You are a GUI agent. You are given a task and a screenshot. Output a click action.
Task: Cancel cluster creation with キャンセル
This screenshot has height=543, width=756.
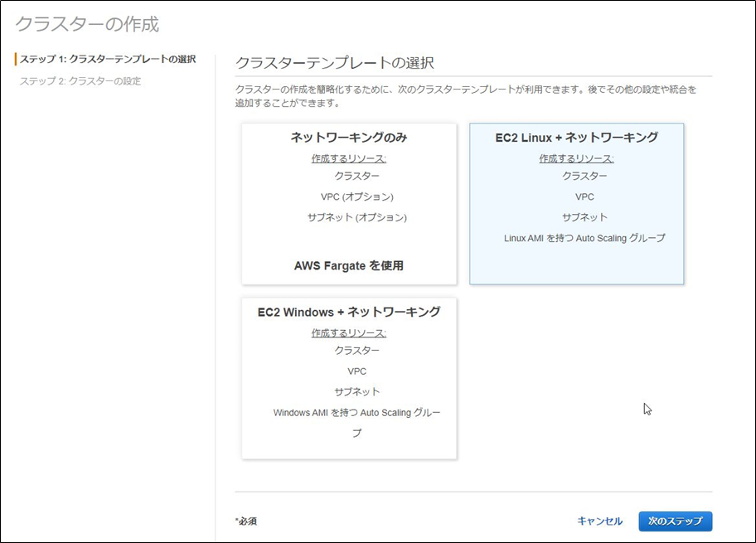point(600,521)
